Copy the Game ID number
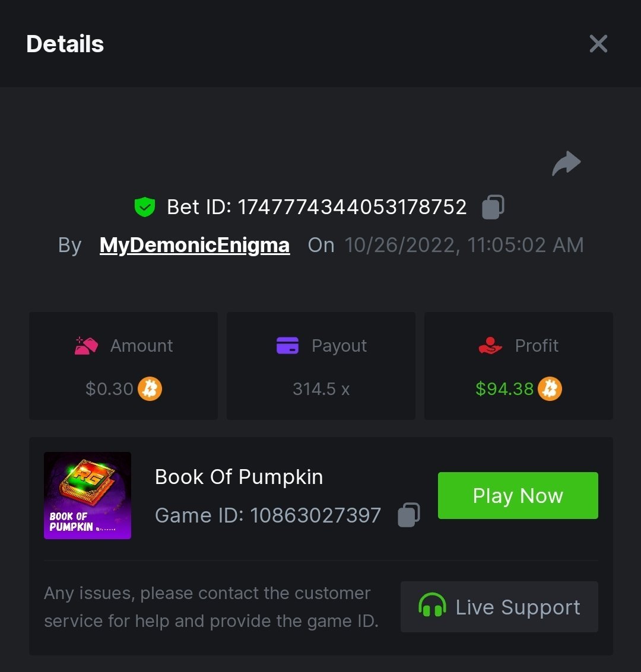The image size is (641, 672). coord(408,515)
